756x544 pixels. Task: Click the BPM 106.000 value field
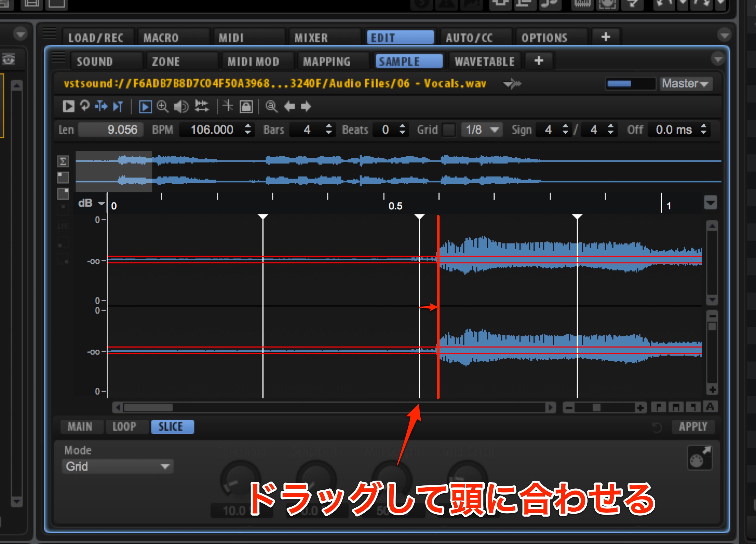coord(212,130)
